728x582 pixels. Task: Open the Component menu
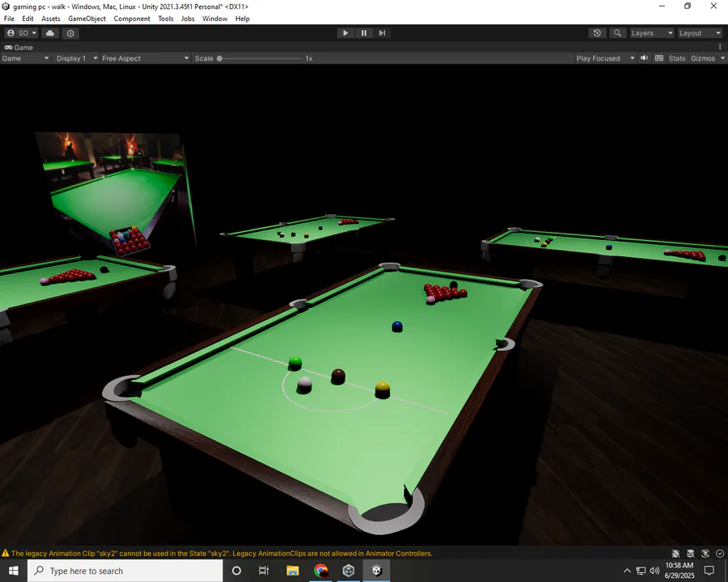point(132,19)
